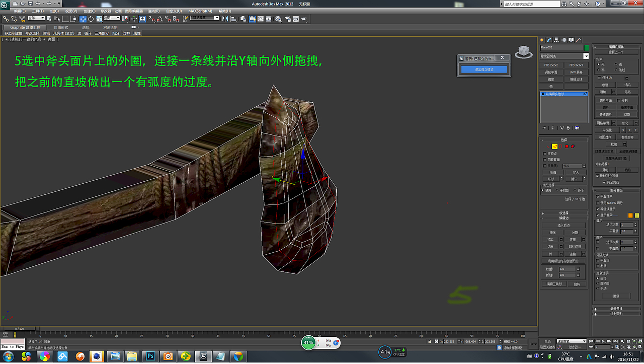Switch to the 自由形式 ribbon tab
The image size is (644, 364).
(x=61, y=27)
